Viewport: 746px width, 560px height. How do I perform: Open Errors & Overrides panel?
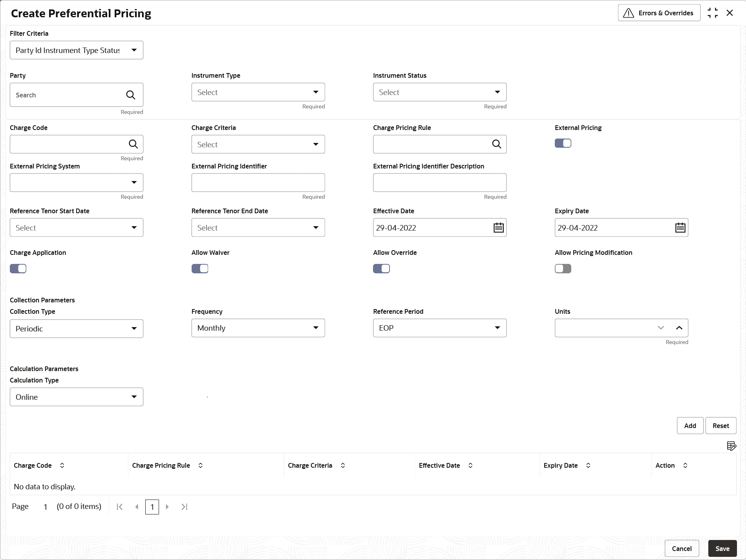[x=659, y=13]
